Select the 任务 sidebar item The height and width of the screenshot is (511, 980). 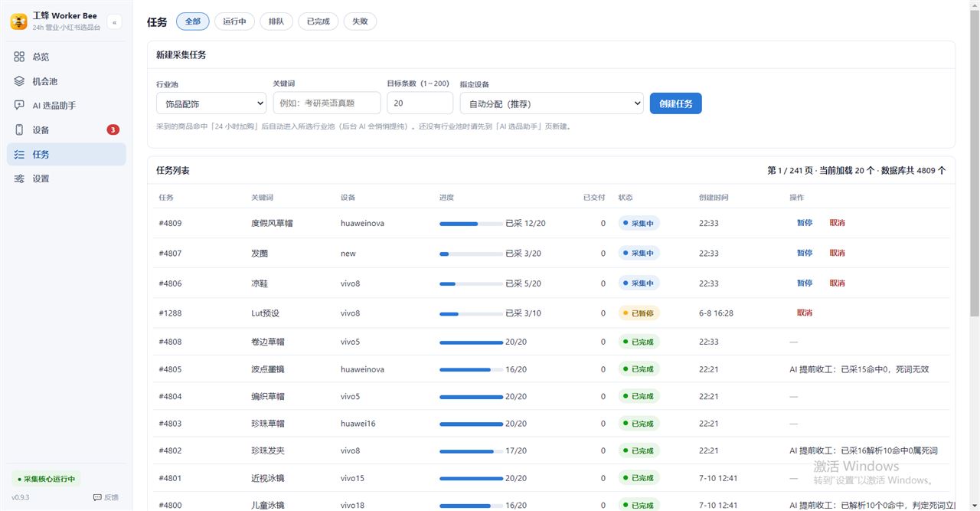(x=66, y=154)
